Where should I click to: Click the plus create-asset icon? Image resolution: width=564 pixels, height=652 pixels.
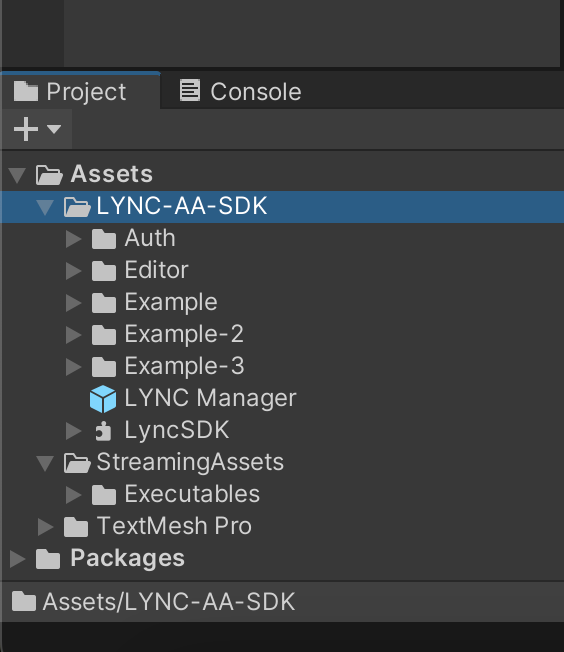pos(26,129)
